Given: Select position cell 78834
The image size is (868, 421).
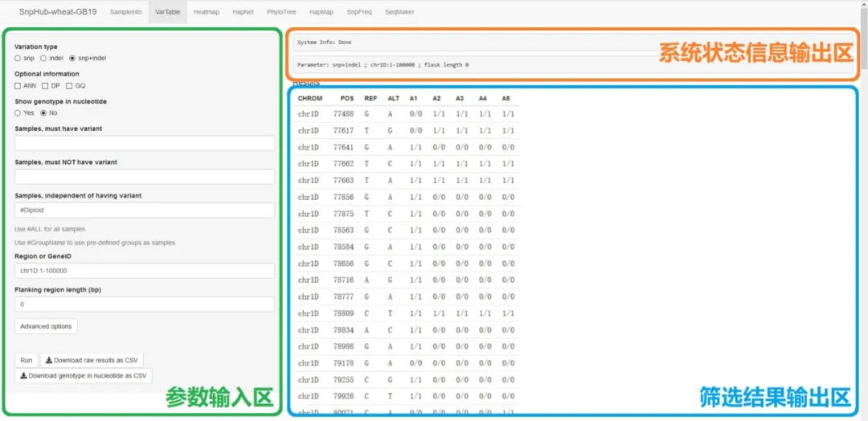Looking at the screenshot, I should click(x=343, y=329).
